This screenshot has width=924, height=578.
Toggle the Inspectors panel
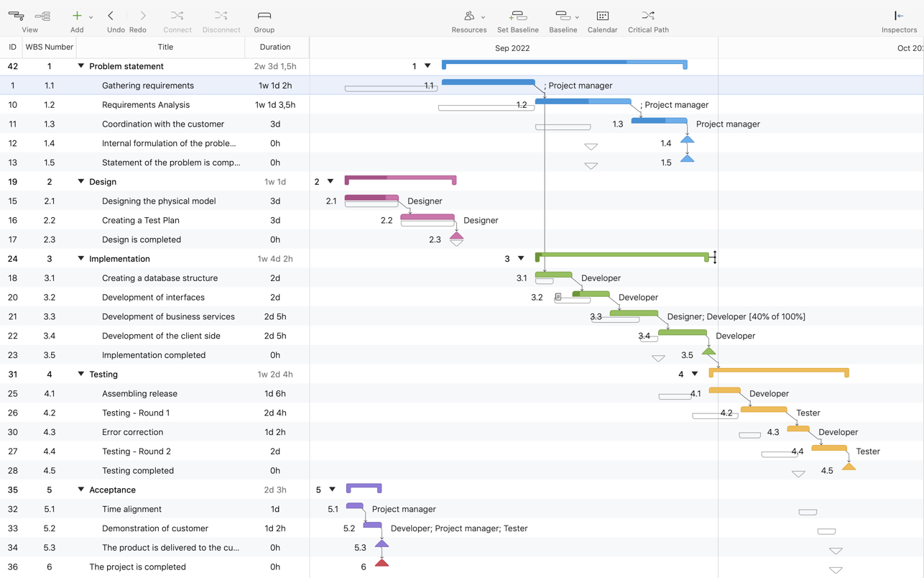click(x=898, y=16)
